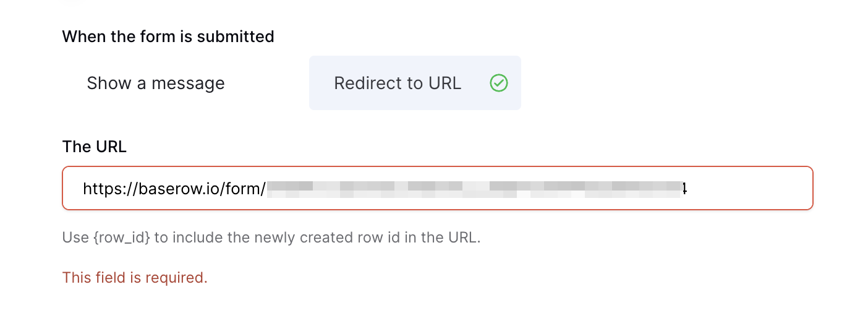The image size is (868, 313).
Task: Click empty area right of the URL text
Action: coord(748,188)
